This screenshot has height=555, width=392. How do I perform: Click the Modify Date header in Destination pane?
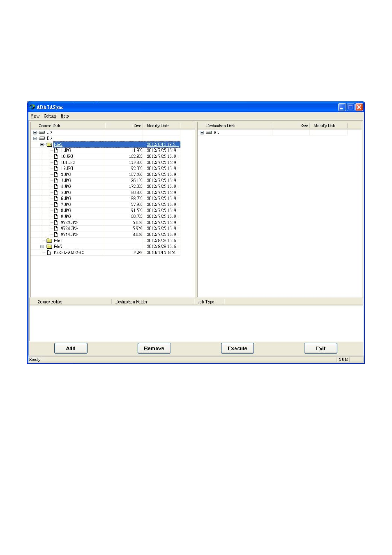pyautogui.click(x=329, y=125)
